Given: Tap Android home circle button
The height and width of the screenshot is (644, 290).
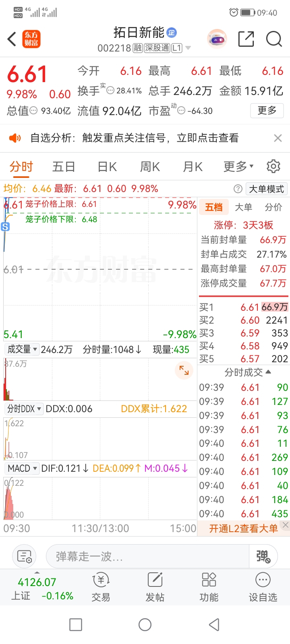Looking at the screenshot, I should coord(145,625).
